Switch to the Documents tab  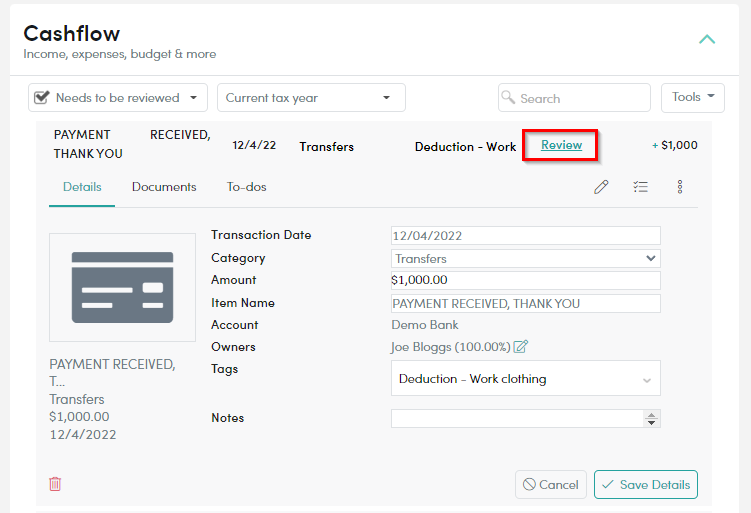pos(164,187)
